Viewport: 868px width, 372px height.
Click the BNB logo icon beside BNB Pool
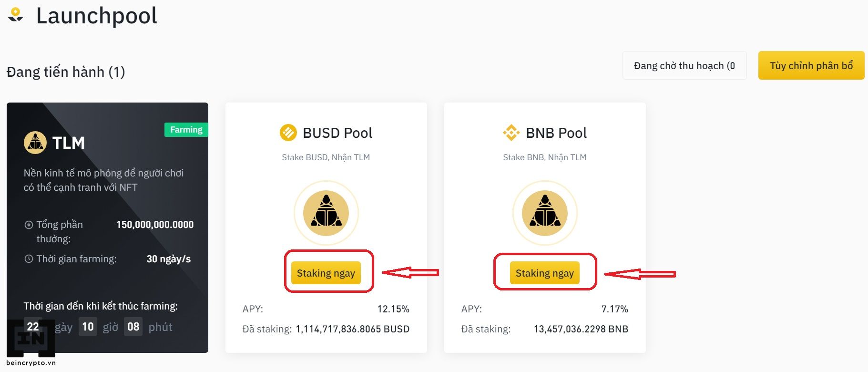[511, 133]
